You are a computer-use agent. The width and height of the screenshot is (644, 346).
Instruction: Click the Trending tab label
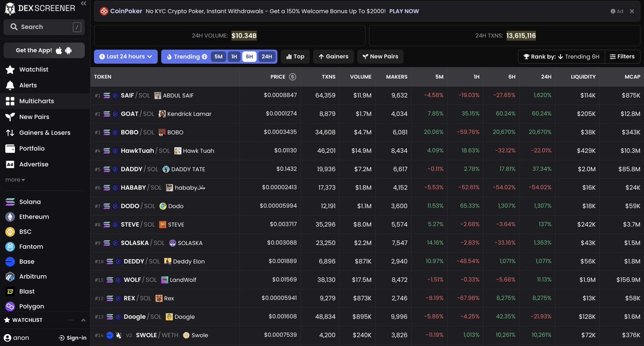[x=186, y=57]
